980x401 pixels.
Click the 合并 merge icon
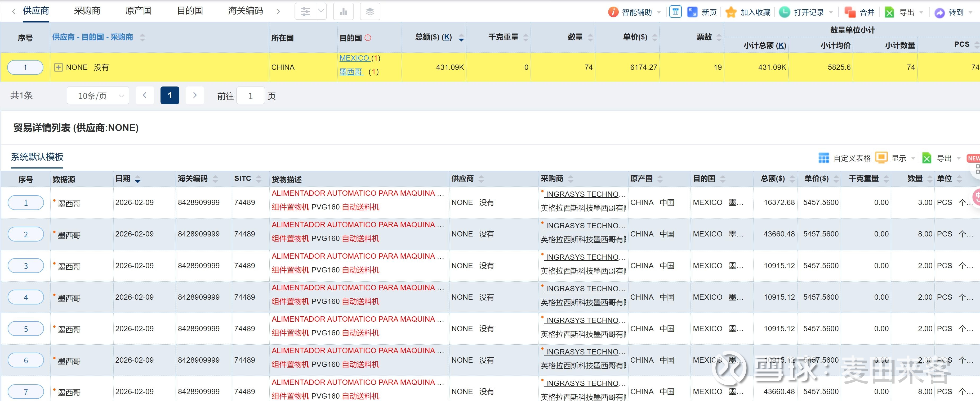(x=850, y=12)
